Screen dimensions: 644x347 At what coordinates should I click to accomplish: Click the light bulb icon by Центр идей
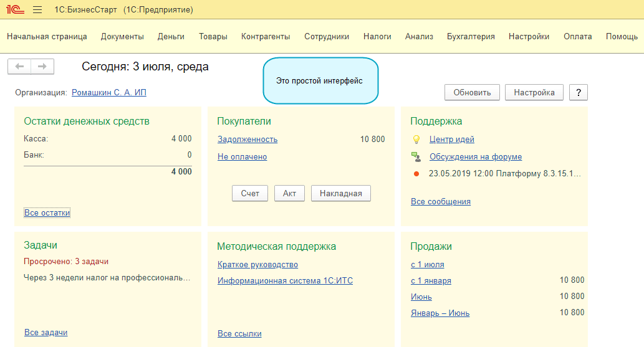416,140
